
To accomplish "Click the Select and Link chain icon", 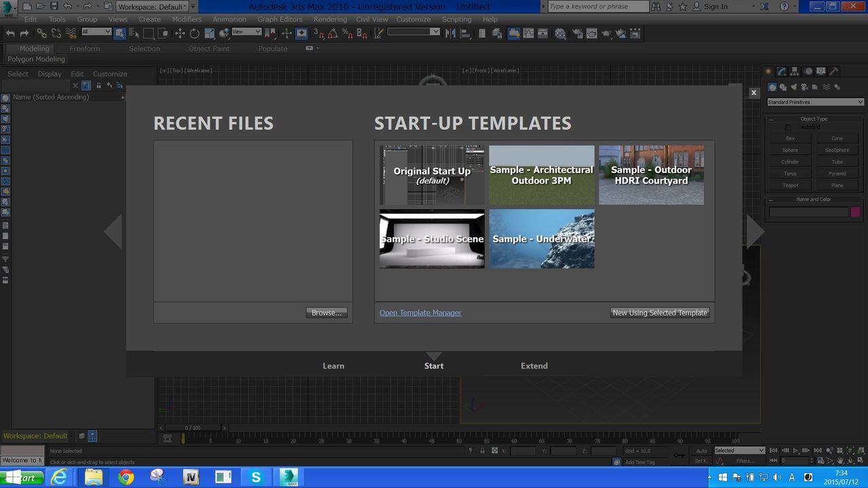I will click(42, 33).
